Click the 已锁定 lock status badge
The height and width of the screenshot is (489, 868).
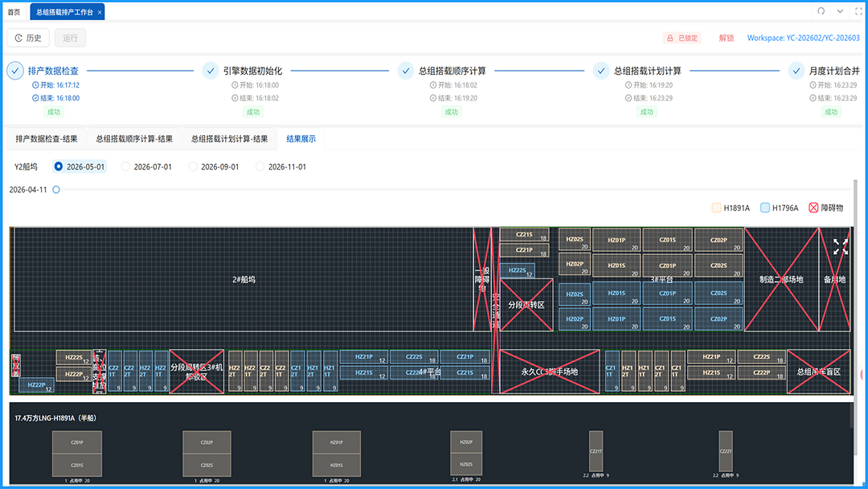pyautogui.click(x=682, y=38)
